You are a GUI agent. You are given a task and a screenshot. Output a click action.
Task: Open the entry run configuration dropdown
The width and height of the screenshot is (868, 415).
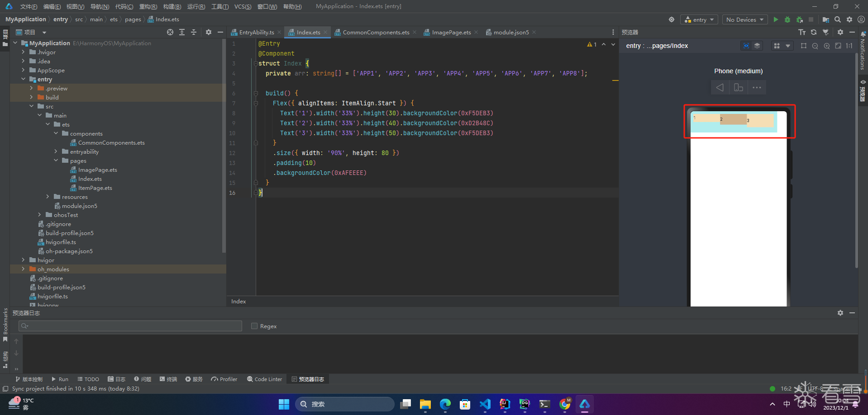click(699, 19)
